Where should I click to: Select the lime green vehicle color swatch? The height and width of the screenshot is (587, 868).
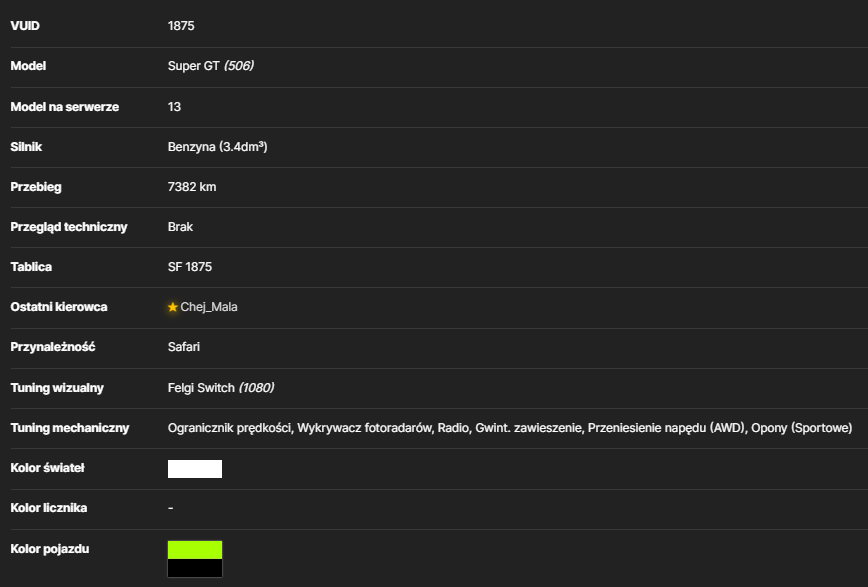coord(195,550)
